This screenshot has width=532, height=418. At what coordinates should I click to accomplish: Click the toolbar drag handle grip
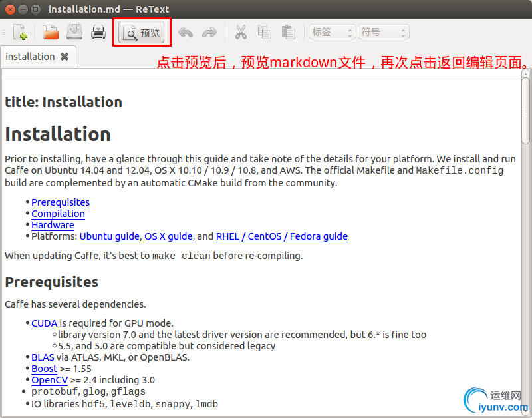click(x=4, y=32)
